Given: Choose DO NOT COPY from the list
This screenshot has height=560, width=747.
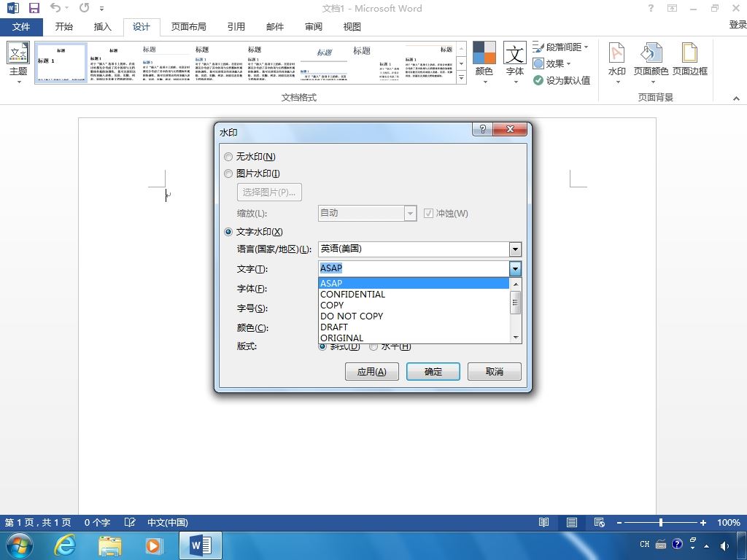Looking at the screenshot, I should point(414,316).
